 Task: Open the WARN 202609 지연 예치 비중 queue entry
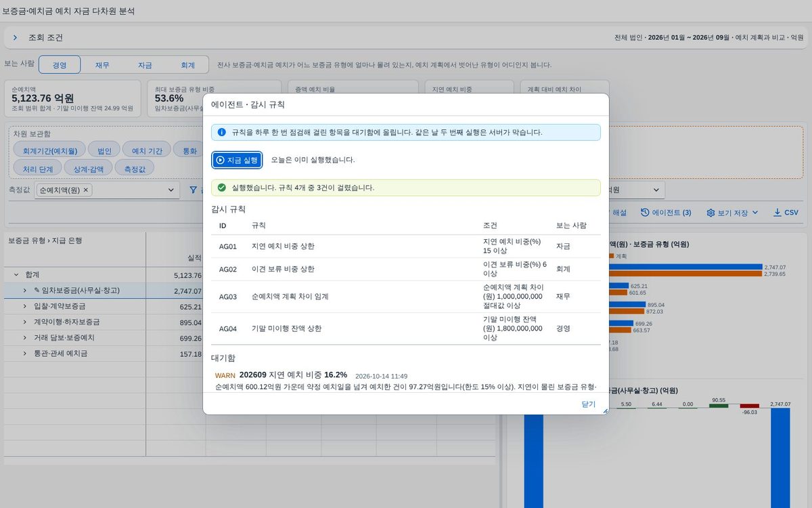(x=406, y=381)
